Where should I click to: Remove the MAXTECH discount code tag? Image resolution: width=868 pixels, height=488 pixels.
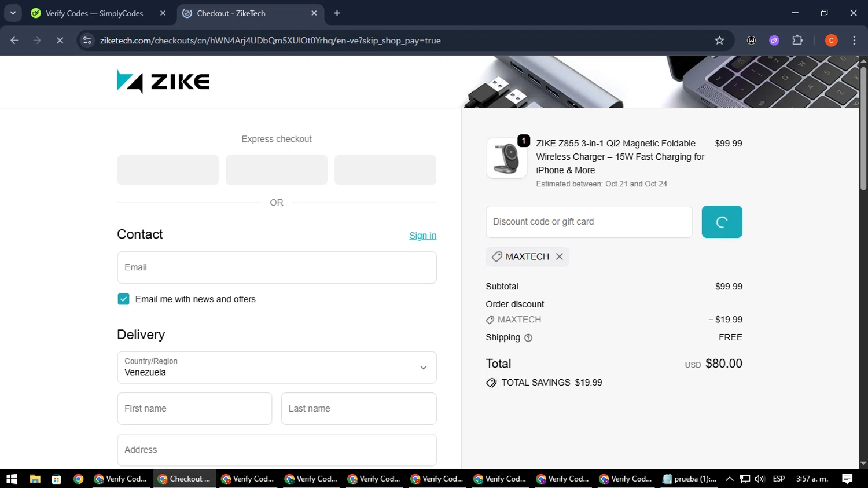[x=559, y=256]
